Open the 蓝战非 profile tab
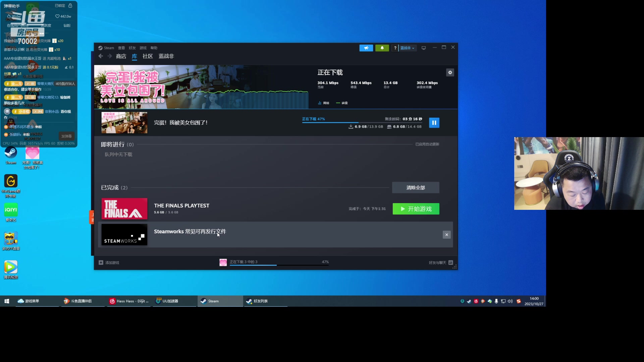Screen dimensions: 644x362 (166, 56)
